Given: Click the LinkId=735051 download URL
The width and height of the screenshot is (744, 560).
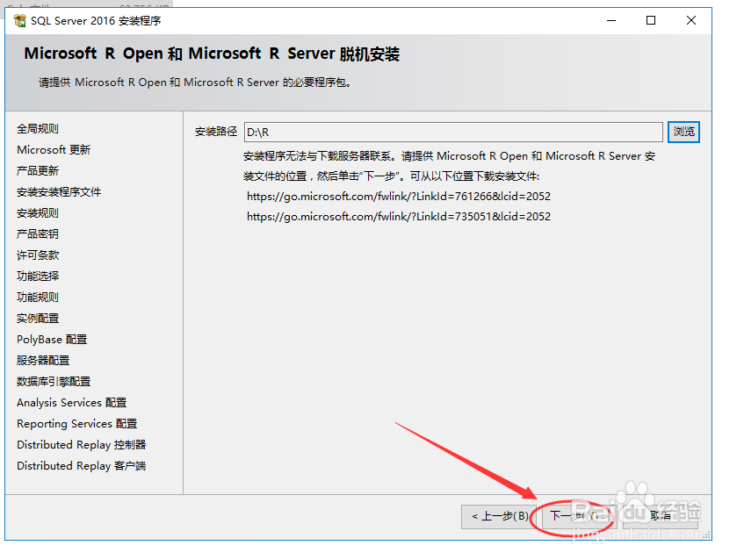Looking at the screenshot, I should [399, 217].
